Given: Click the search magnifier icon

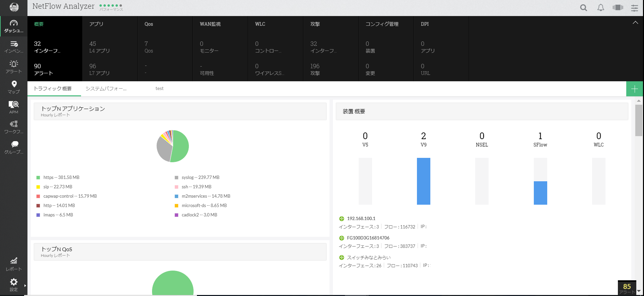Looking at the screenshot, I should point(583,8).
